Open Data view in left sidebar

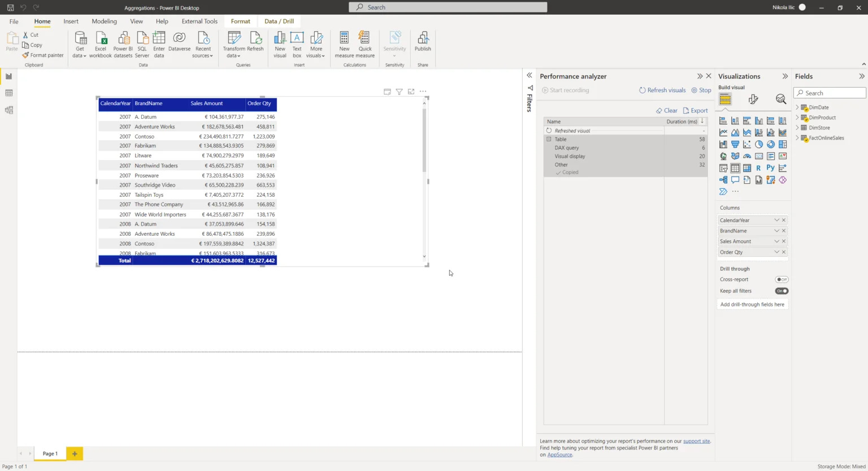[8, 93]
